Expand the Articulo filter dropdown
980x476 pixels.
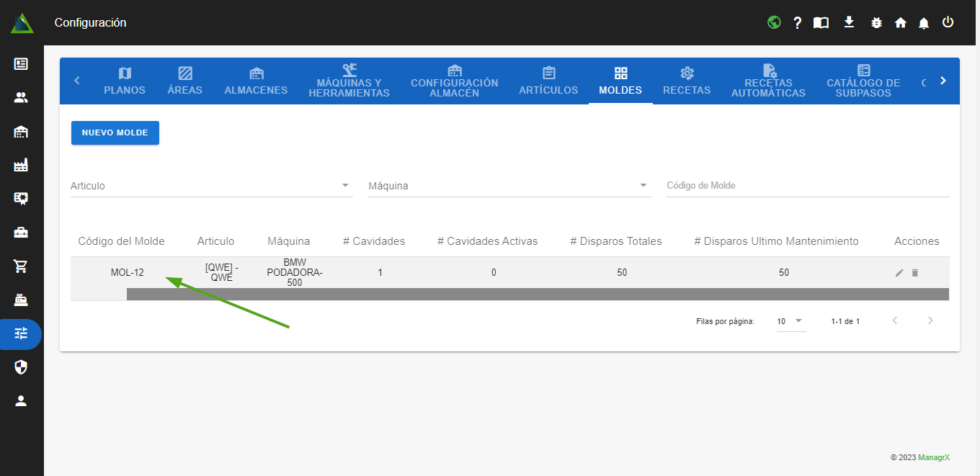point(345,186)
